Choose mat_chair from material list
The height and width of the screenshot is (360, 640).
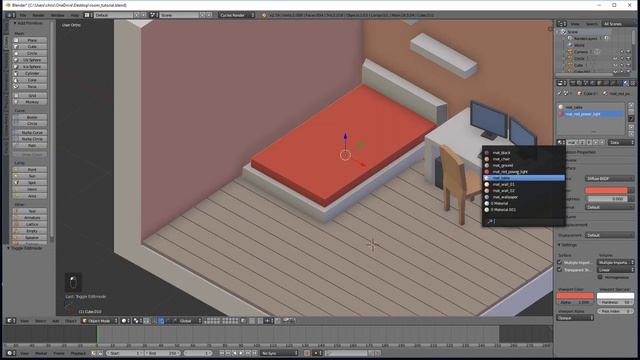tap(524, 159)
